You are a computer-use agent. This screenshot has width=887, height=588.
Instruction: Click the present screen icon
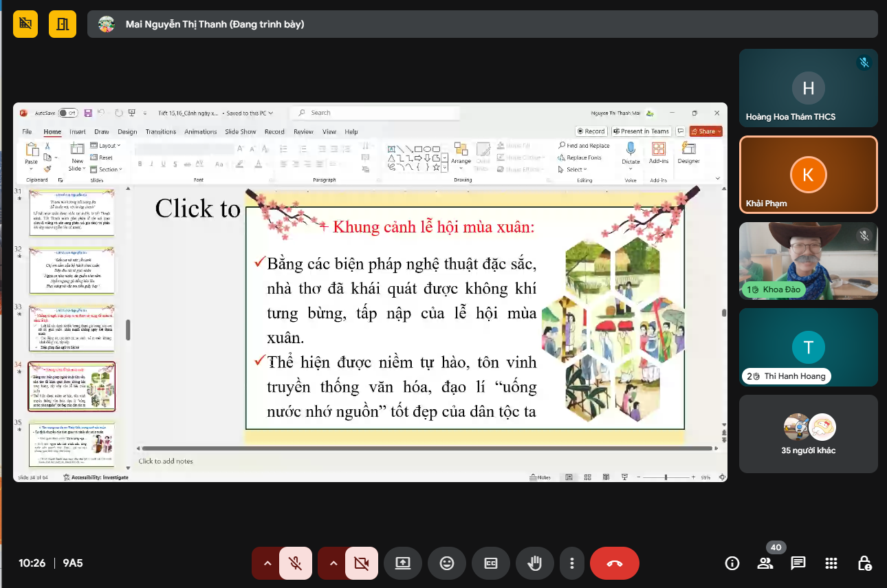point(403,563)
